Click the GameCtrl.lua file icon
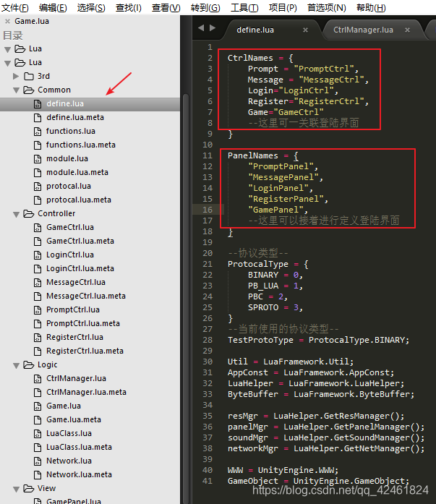Screen dimensions: 436x504 pos(38,228)
